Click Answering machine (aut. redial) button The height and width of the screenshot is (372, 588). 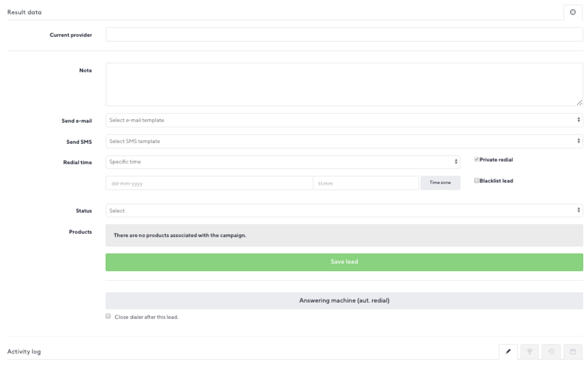click(344, 300)
